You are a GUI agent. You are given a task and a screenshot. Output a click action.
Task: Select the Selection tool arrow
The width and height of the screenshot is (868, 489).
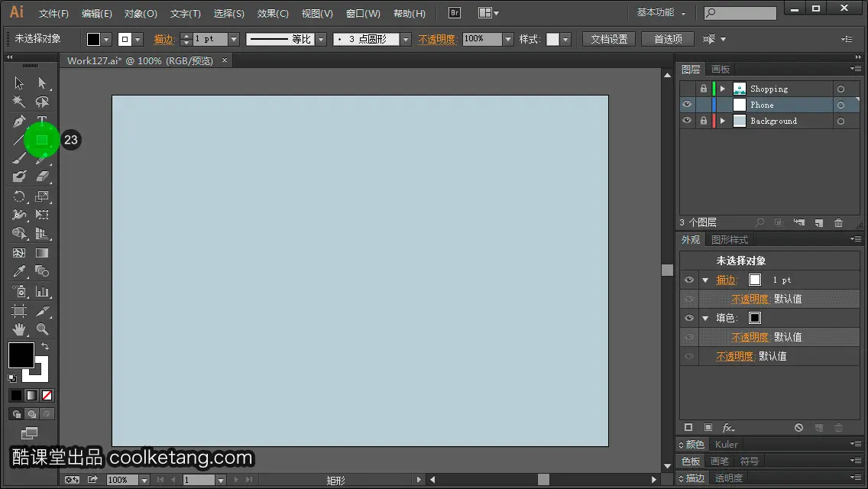click(x=19, y=83)
